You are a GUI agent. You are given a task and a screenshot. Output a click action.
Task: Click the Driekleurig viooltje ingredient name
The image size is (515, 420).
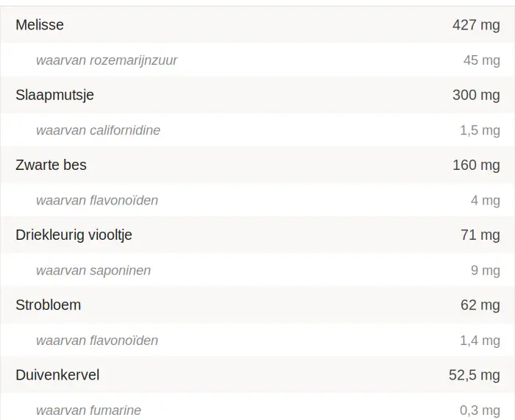pyautogui.click(x=74, y=235)
